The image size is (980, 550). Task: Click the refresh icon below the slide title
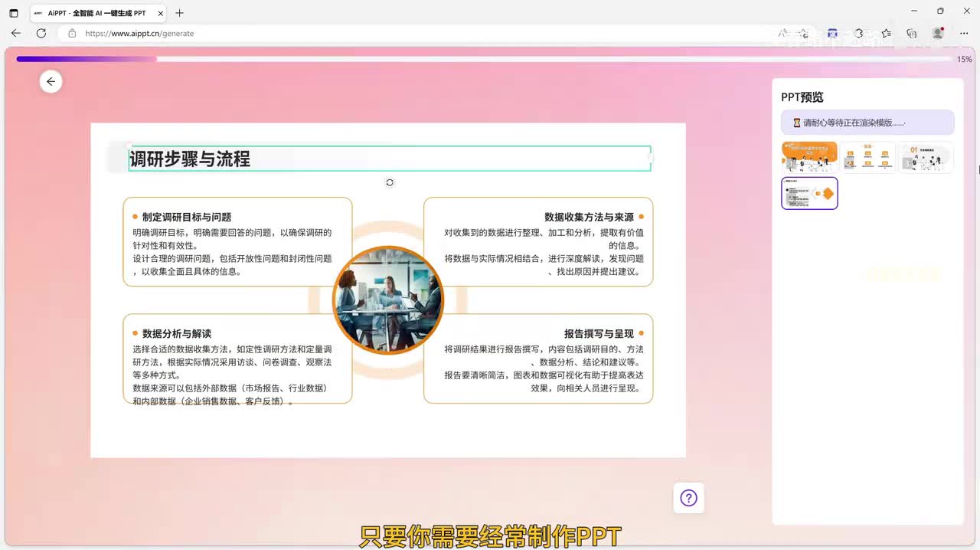390,182
